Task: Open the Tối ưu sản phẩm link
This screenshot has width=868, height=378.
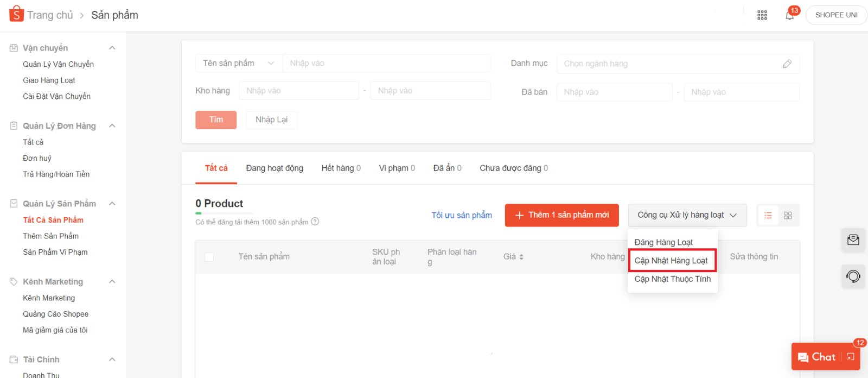Action: tap(462, 215)
